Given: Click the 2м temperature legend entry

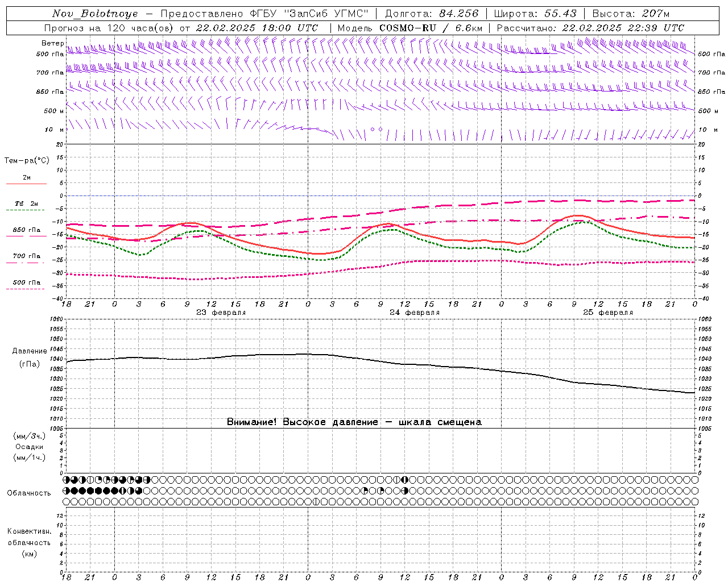Looking at the screenshot, I should (x=27, y=178).
